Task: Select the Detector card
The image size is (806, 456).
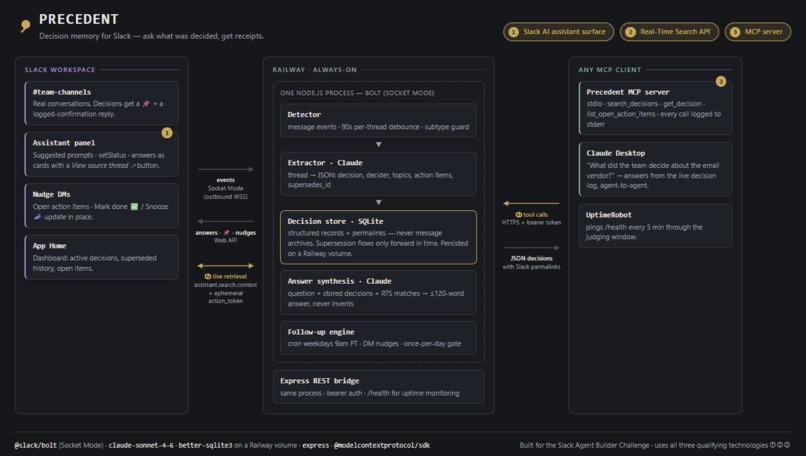Action: pos(378,120)
